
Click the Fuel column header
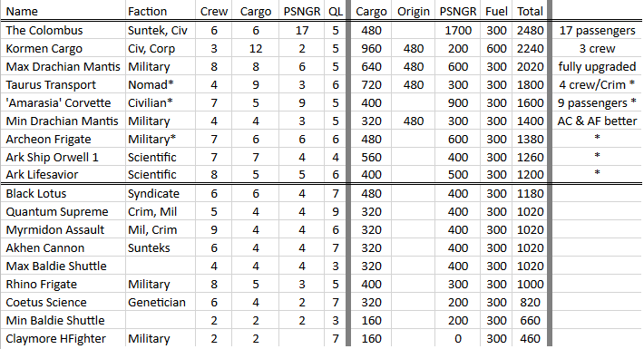tap(496, 11)
